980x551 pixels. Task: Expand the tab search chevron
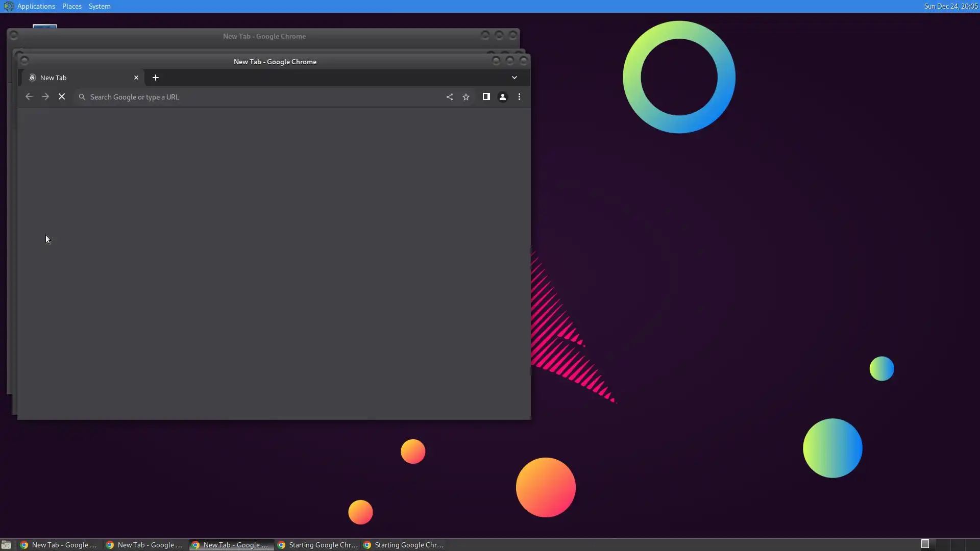tap(514, 78)
